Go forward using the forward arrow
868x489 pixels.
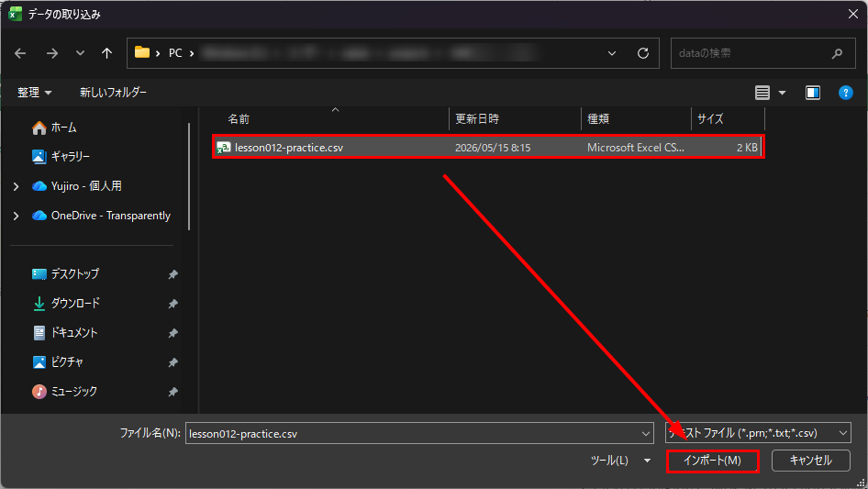(52, 53)
